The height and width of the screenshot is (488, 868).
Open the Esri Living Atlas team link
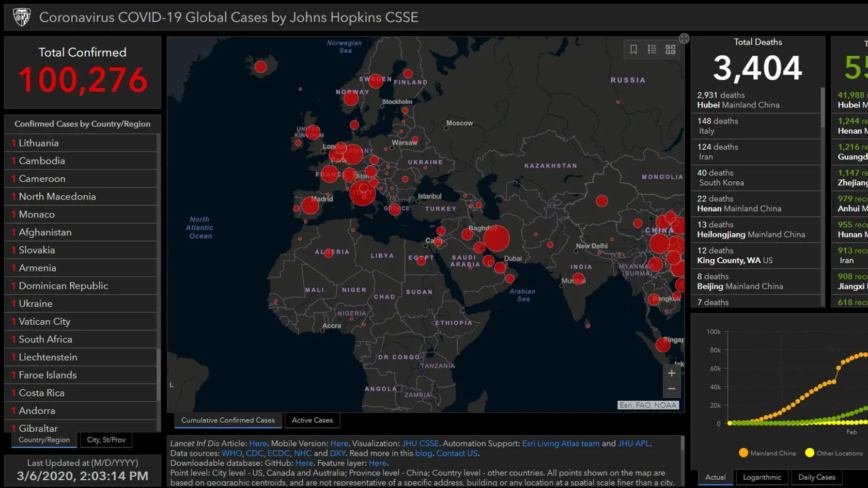pyautogui.click(x=561, y=444)
